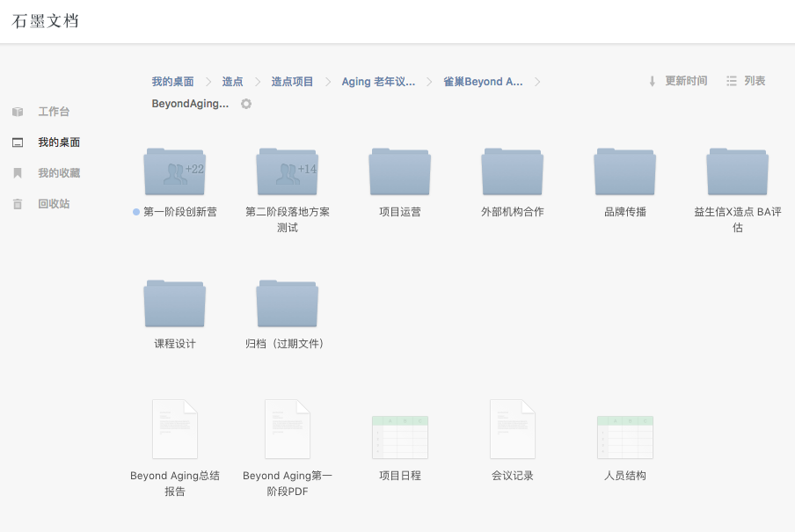Viewport: 795px width, 532px height.
Task: Click the 会议记录 file name
Action: click(513, 476)
